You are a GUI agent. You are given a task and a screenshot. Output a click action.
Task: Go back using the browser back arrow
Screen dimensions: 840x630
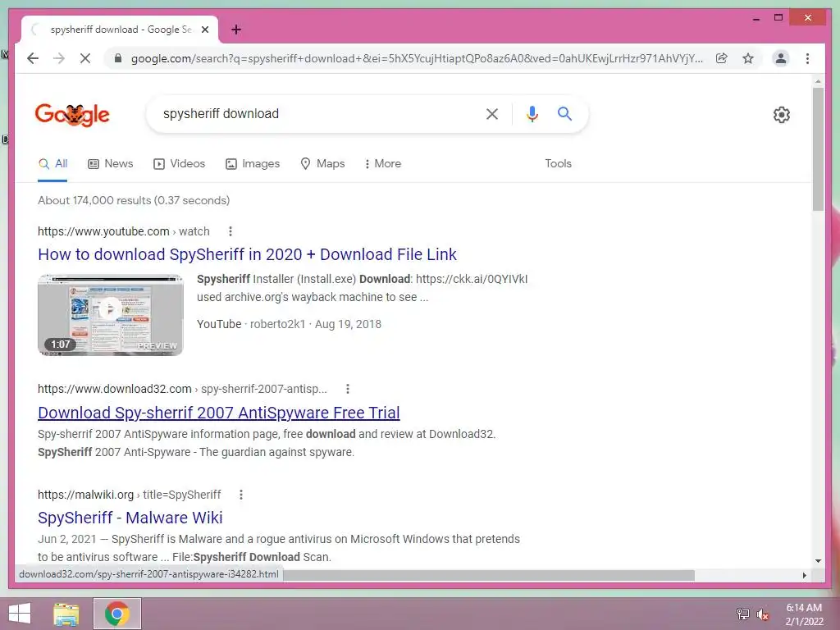click(x=33, y=58)
